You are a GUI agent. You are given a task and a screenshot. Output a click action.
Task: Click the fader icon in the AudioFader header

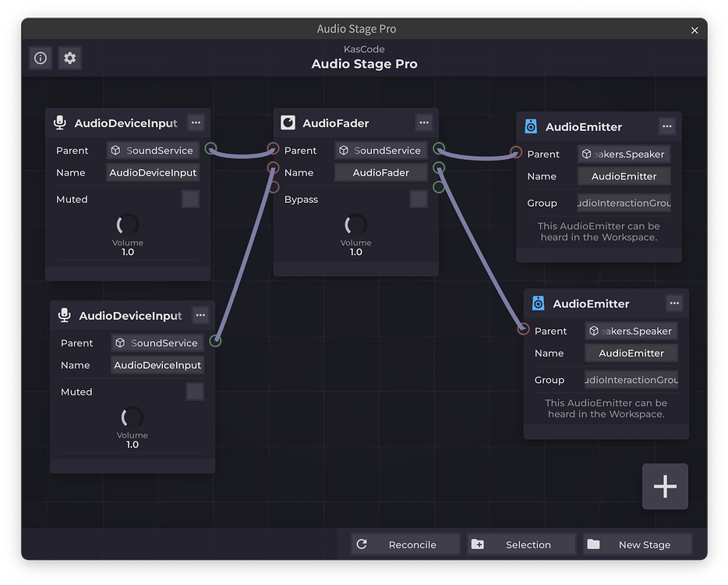[x=288, y=122]
